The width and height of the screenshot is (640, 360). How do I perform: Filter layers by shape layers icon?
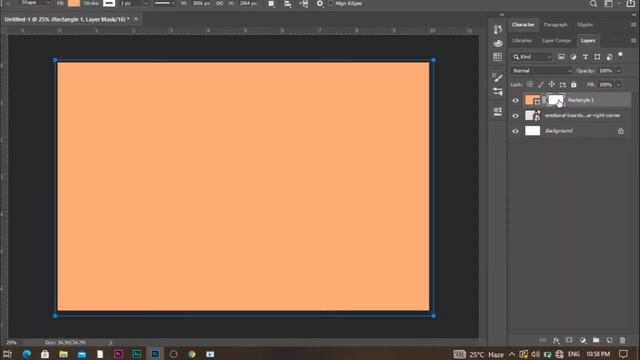(x=597, y=57)
